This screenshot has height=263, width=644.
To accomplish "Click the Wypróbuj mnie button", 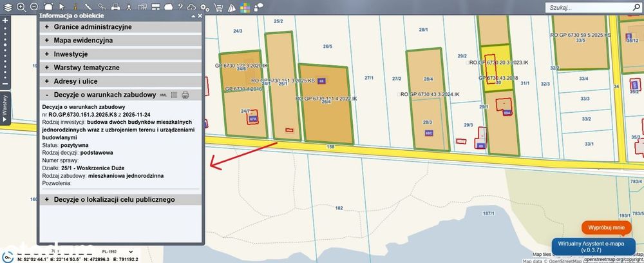I will [x=606, y=228].
